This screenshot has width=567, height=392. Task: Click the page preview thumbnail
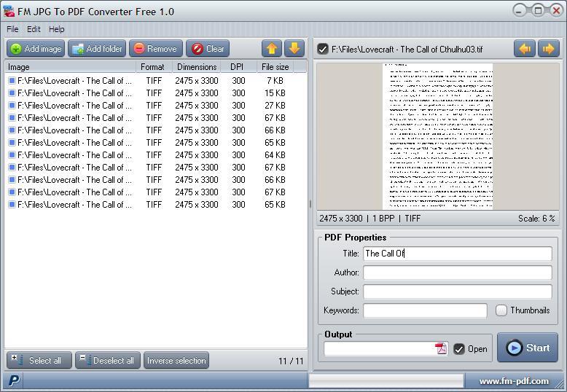[437, 136]
